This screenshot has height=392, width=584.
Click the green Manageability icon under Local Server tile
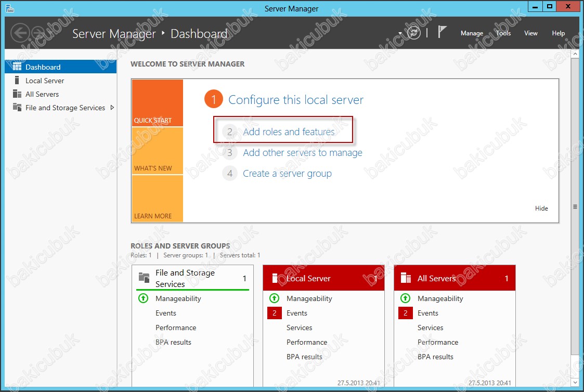pos(275,298)
